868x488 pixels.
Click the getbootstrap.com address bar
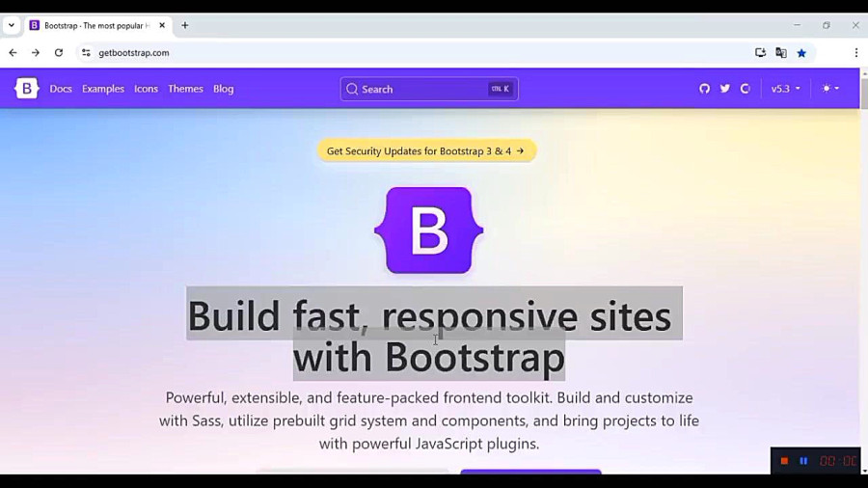point(134,53)
